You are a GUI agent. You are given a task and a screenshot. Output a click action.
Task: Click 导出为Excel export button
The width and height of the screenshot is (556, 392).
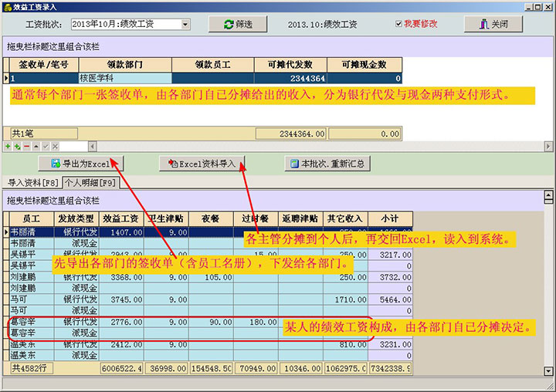81,164
